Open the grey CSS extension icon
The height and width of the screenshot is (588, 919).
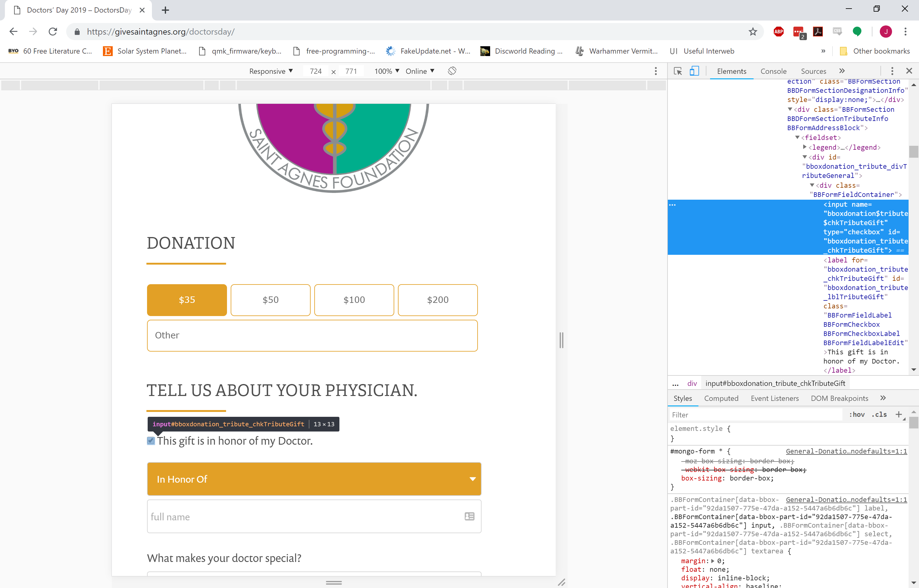(x=837, y=31)
